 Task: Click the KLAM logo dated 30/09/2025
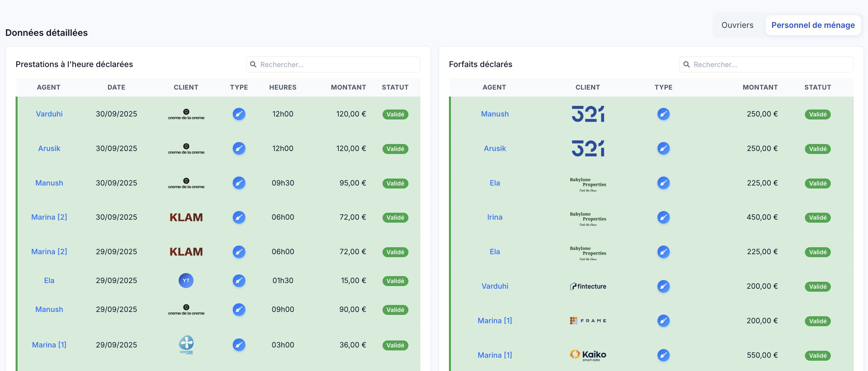tap(186, 217)
